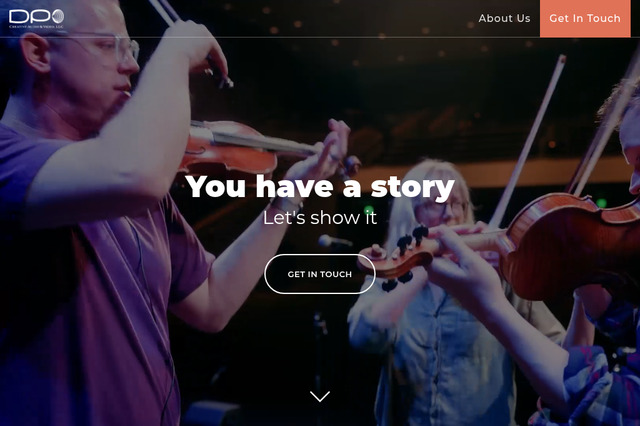Click the outlined GET IN TOUCH button
The width and height of the screenshot is (640, 426).
pos(320,274)
